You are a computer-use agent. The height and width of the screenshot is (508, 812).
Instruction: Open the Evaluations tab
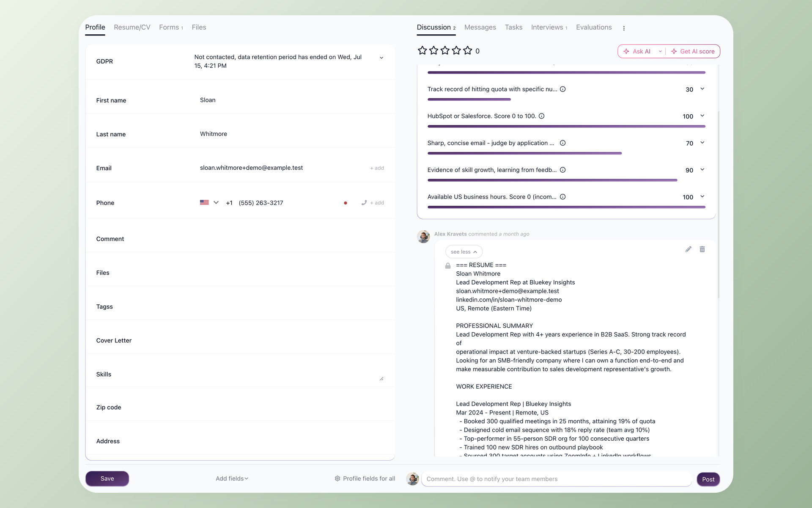point(594,28)
